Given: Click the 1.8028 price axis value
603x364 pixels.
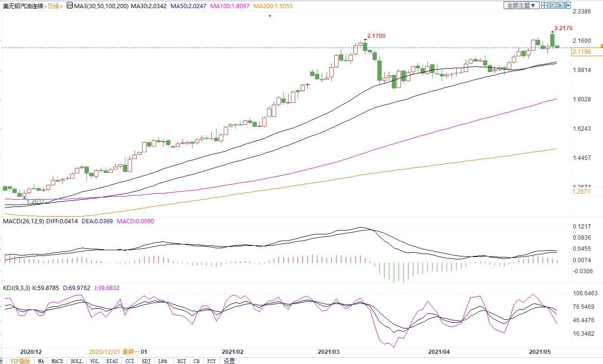Looking at the screenshot, I should 582,99.
